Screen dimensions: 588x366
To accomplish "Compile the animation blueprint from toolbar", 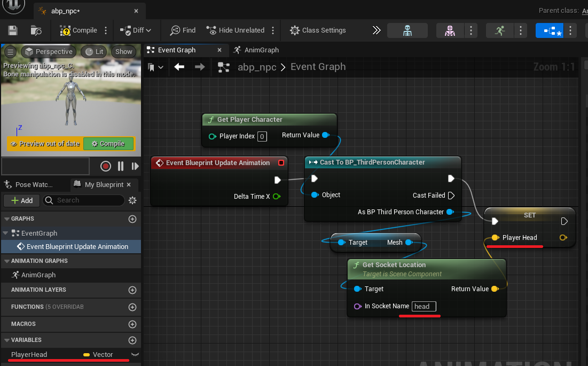I will (x=79, y=30).
